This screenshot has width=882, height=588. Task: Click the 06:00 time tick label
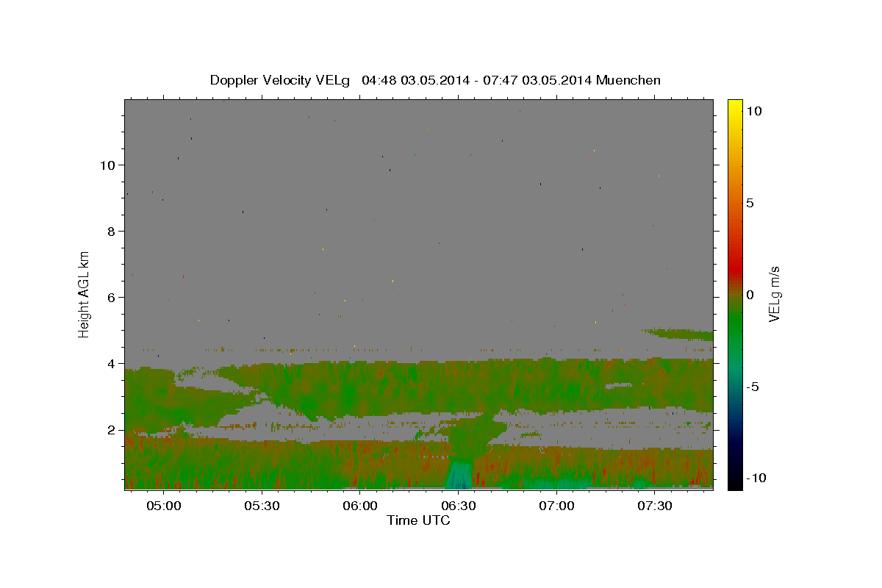(x=360, y=506)
